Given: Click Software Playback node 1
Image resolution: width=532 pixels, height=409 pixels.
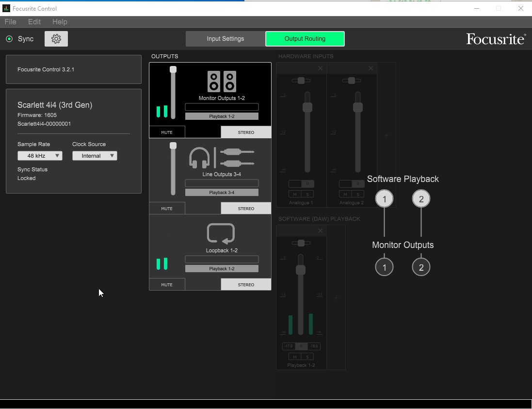Looking at the screenshot, I should pos(385,199).
